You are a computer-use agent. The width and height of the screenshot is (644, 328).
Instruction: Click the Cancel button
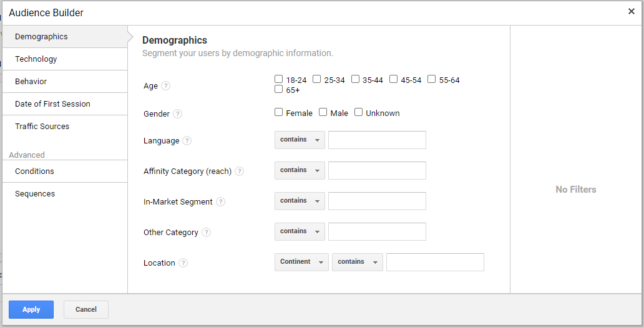point(86,310)
